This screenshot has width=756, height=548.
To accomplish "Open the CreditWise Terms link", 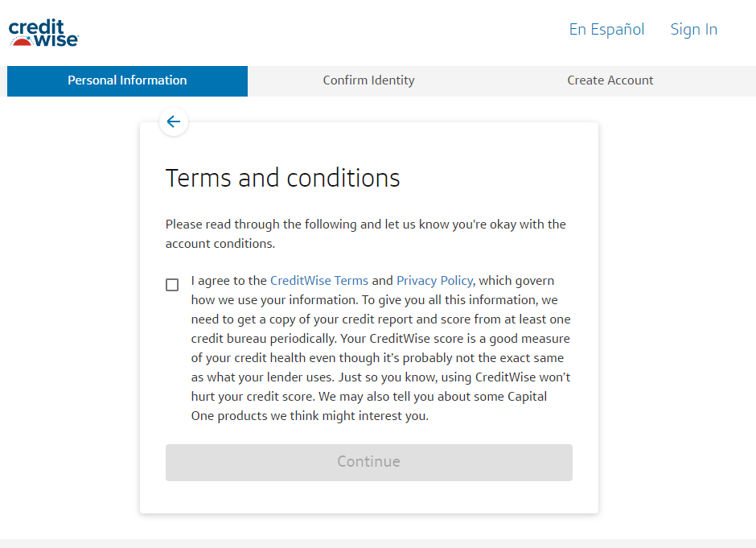I will tap(319, 281).
